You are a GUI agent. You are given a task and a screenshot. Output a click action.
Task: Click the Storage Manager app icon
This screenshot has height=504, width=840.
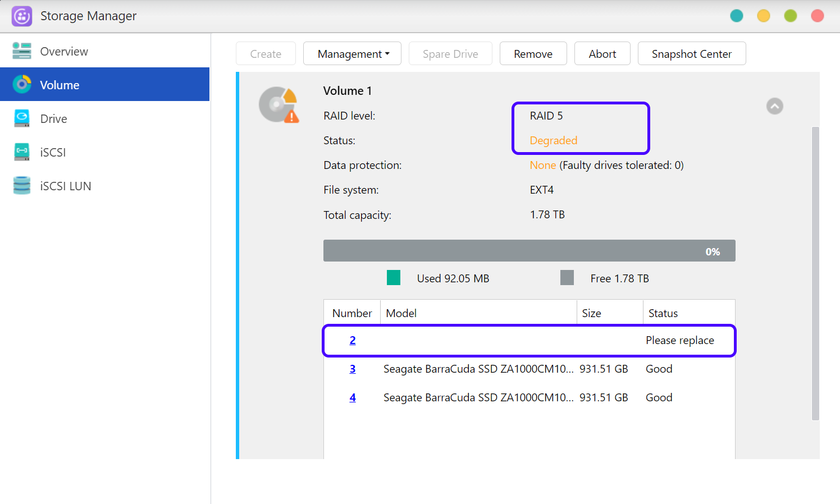(x=22, y=16)
